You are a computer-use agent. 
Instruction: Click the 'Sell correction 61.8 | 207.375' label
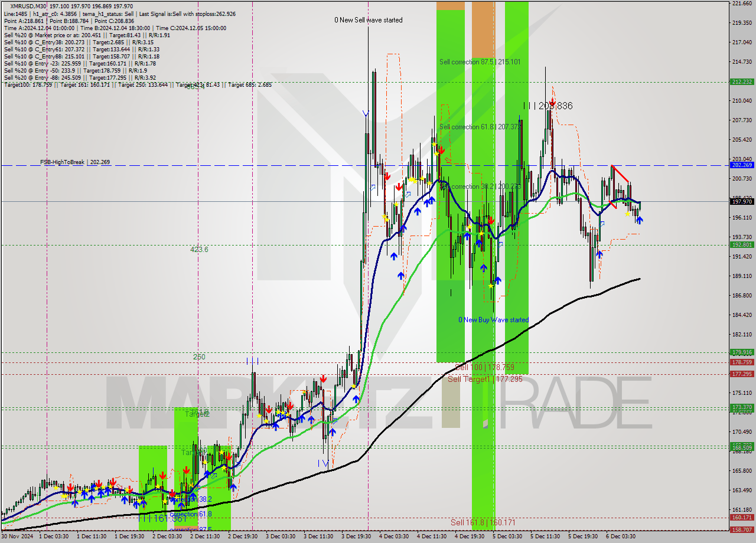[480, 127]
